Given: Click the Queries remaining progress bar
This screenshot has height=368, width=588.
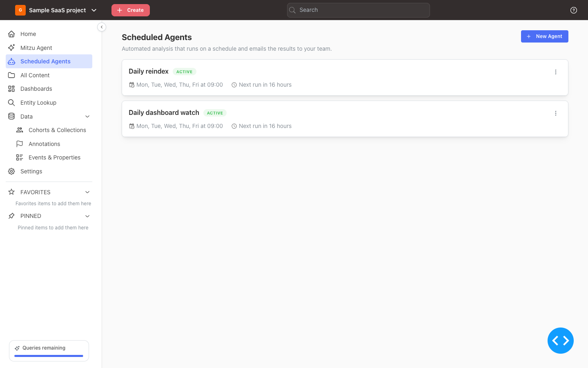Looking at the screenshot, I should coord(49,356).
